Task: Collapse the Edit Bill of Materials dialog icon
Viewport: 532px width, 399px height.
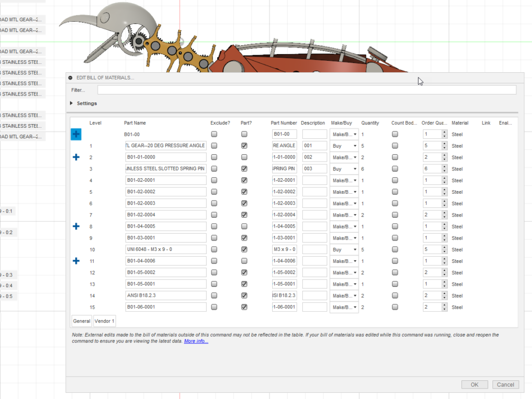Action: [71, 78]
